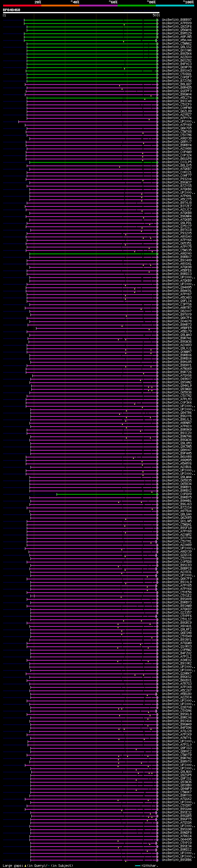Open hit UniRef100_Q56WY6
The height and width of the screenshot is (868, 197).
point(177,30)
